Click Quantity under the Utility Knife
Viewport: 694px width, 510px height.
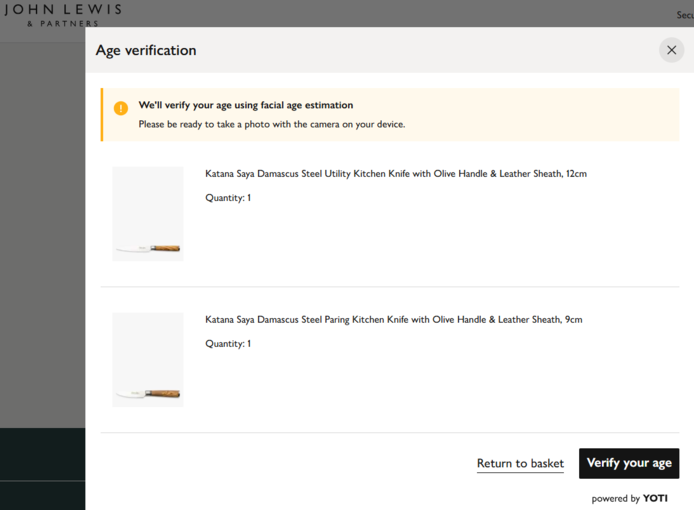tap(228, 198)
